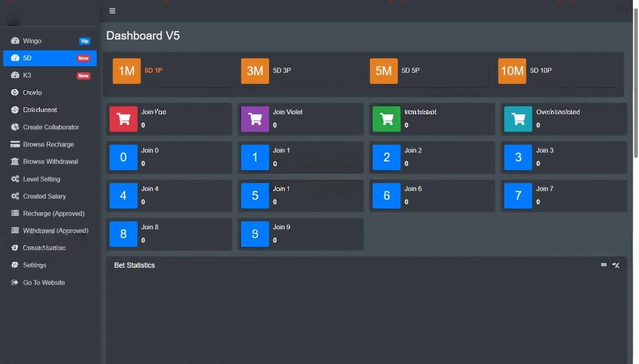Click the blue number 6 tile
This screenshot has height=364, width=639.
[x=386, y=196]
